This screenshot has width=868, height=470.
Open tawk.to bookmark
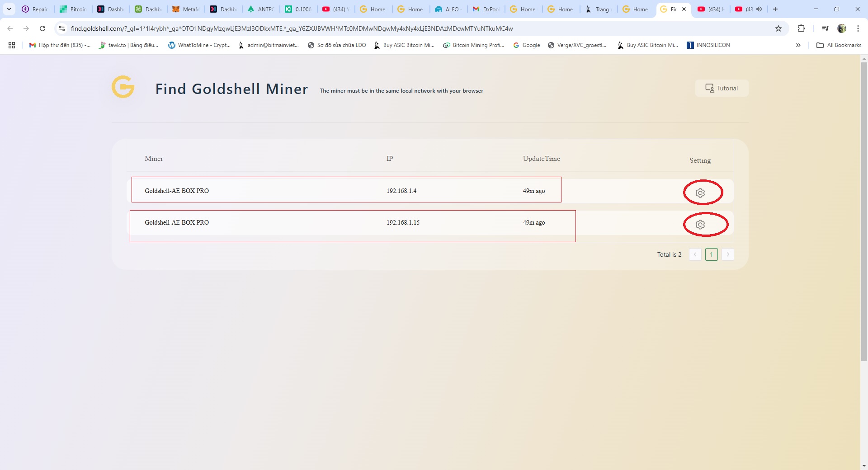[x=128, y=45]
